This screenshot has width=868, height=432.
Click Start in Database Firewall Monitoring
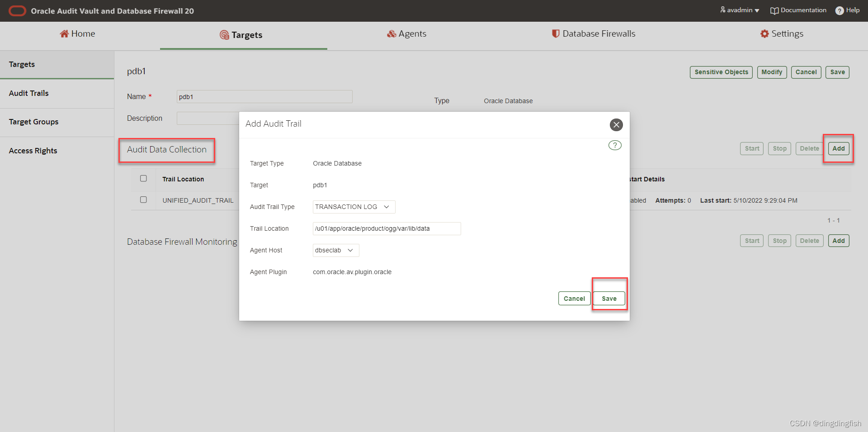[x=752, y=241]
